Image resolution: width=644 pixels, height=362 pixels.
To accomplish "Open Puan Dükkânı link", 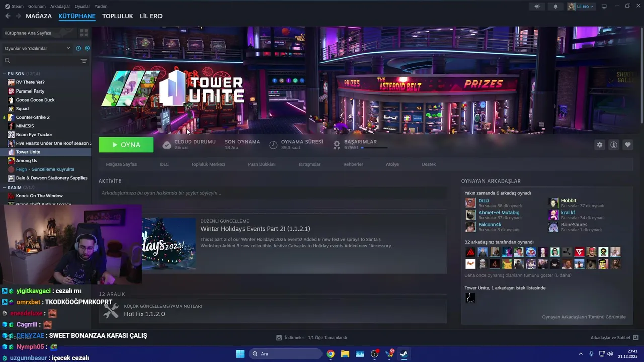I will (261, 164).
